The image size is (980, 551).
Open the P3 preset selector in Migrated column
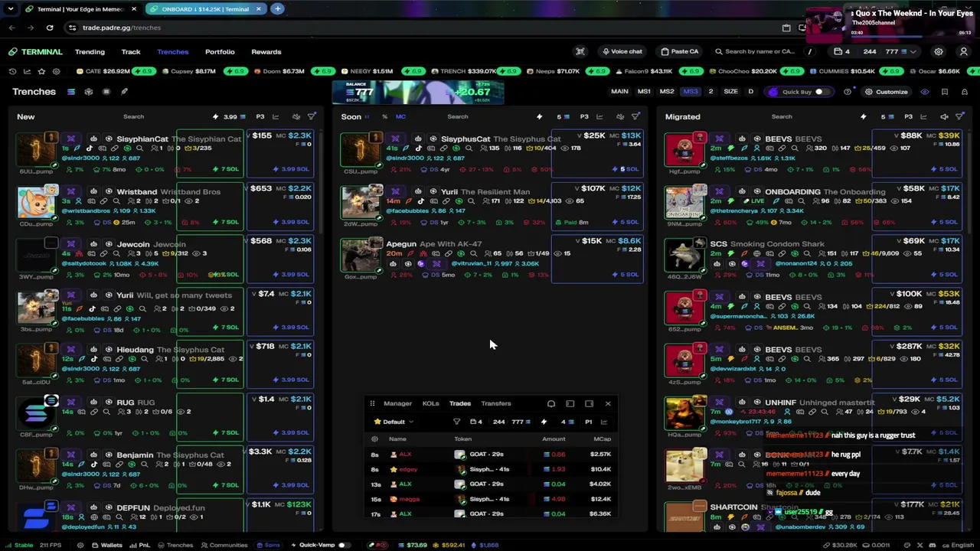coord(908,117)
